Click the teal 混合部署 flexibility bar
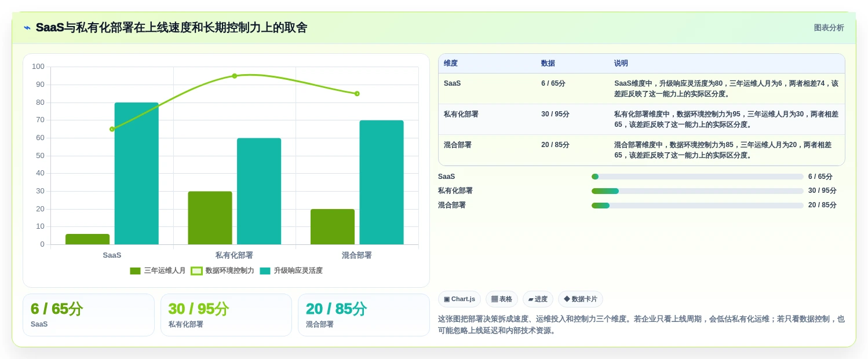The width and height of the screenshot is (868, 359). pyautogui.click(x=381, y=182)
